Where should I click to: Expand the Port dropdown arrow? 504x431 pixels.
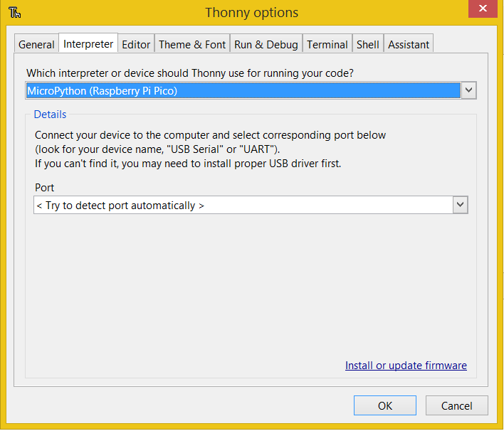click(461, 205)
